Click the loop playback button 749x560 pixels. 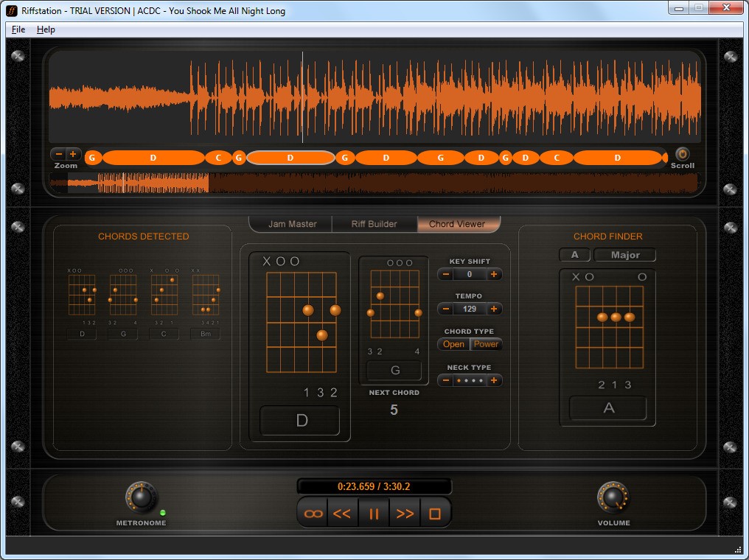point(313,514)
